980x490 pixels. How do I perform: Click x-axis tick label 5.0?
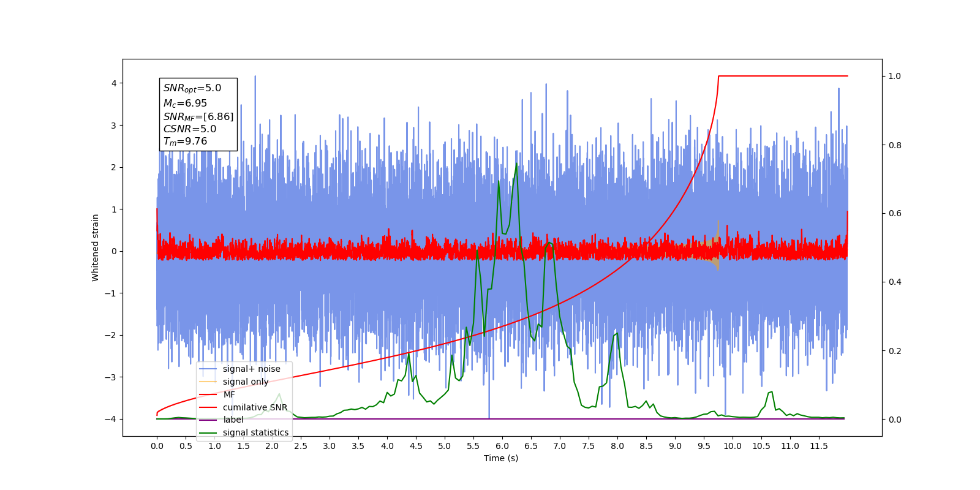coord(445,447)
